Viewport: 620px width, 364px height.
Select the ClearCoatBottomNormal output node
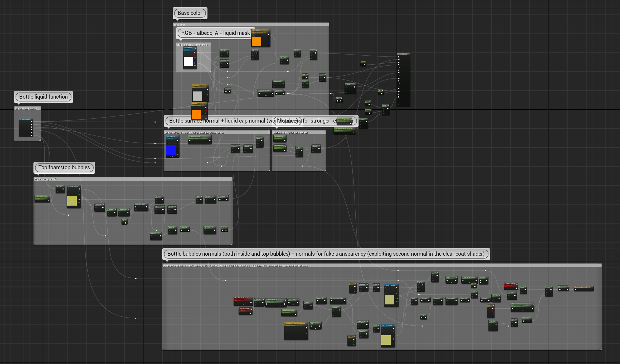click(583, 287)
